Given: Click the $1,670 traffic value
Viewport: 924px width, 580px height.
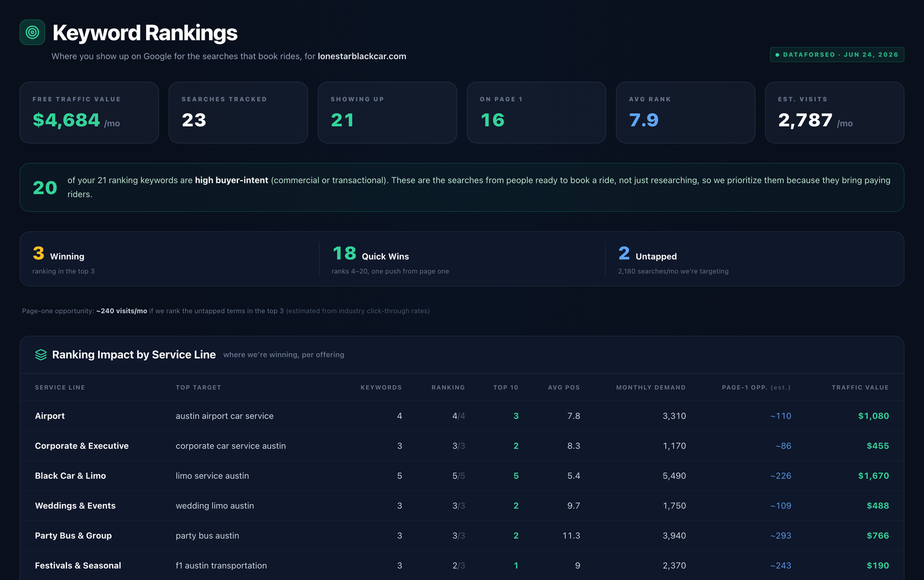Looking at the screenshot, I should pos(873,476).
